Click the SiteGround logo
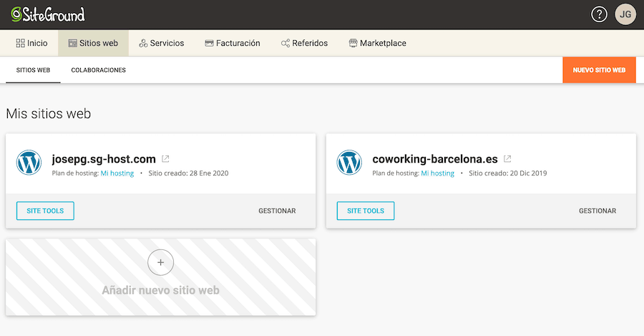 pyautogui.click(x=48, y=14)
